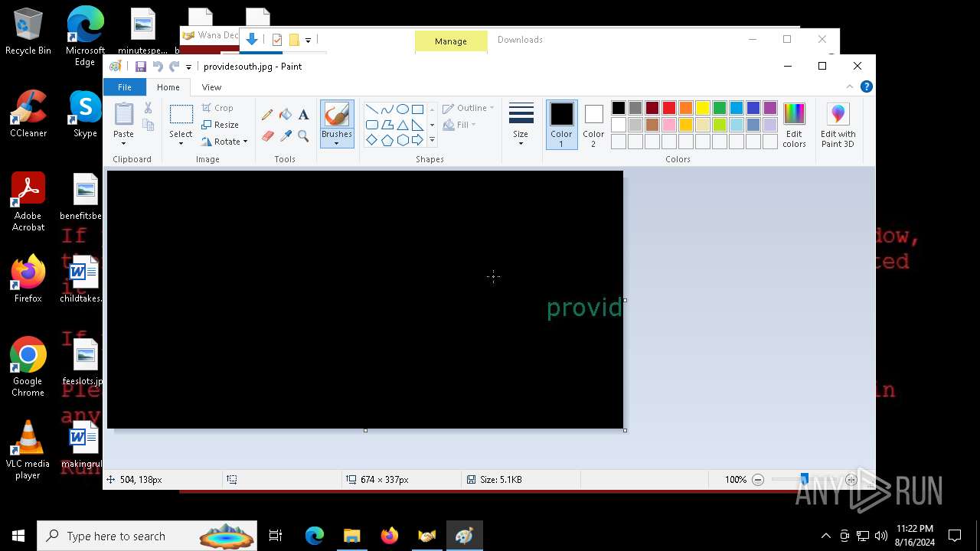Select the Triangle shape
Screen dimensions: 980x551
(x=402, y=125)
